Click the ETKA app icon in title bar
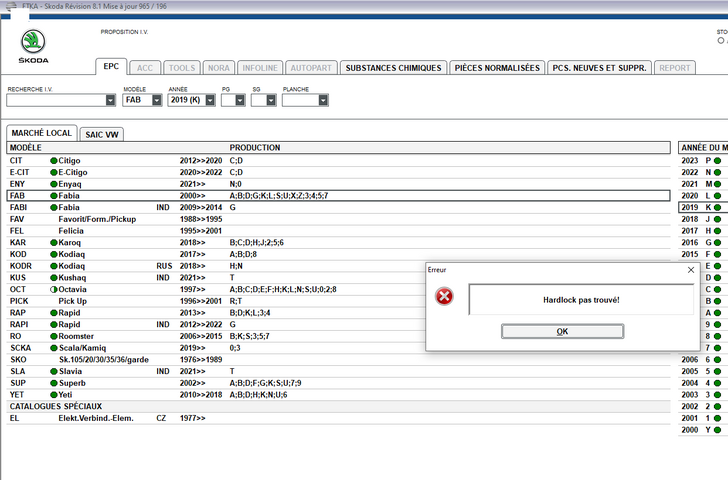728x480 pixels. 11,6
